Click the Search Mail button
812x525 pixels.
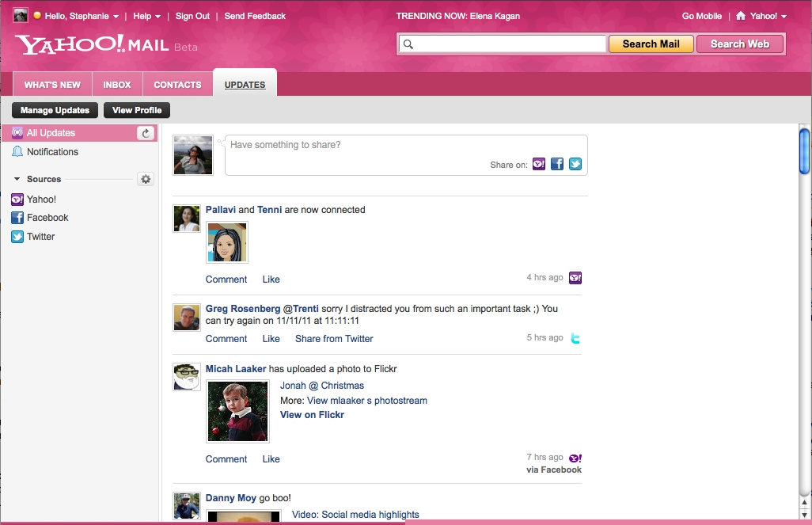tap(651, 44)
